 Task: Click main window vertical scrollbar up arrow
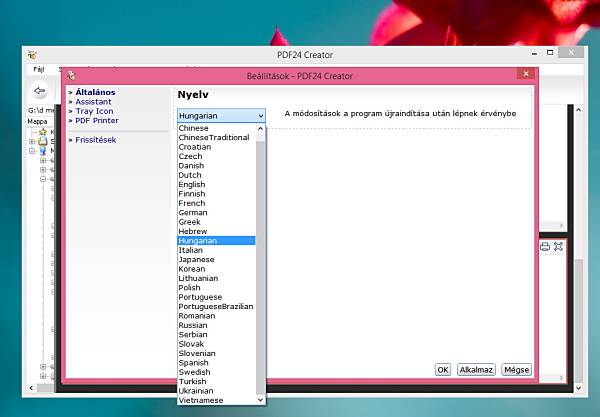pos(579,110)
